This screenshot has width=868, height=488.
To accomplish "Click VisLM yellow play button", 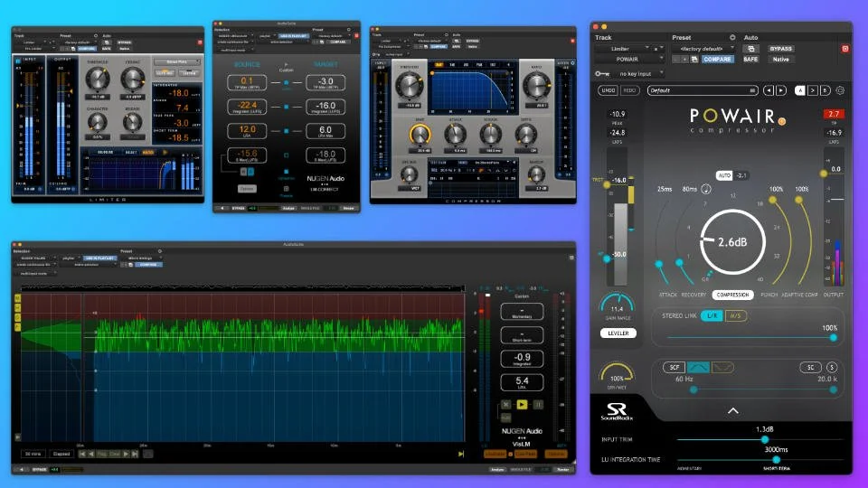I will (522, 405).
